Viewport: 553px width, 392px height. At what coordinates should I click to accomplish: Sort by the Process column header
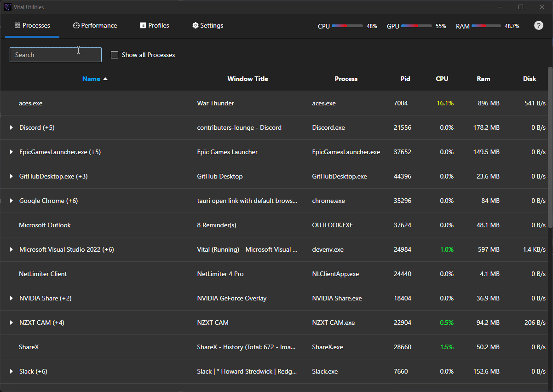(346, 79)
